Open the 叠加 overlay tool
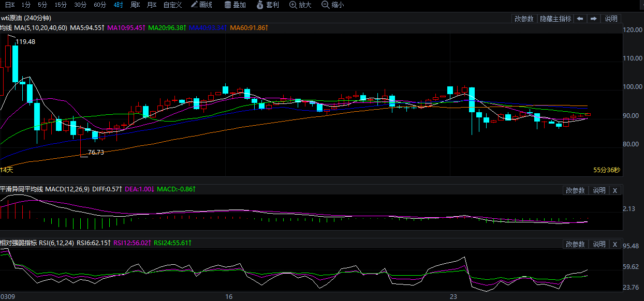This screenshot has width=644, height=301. [235, 5]
